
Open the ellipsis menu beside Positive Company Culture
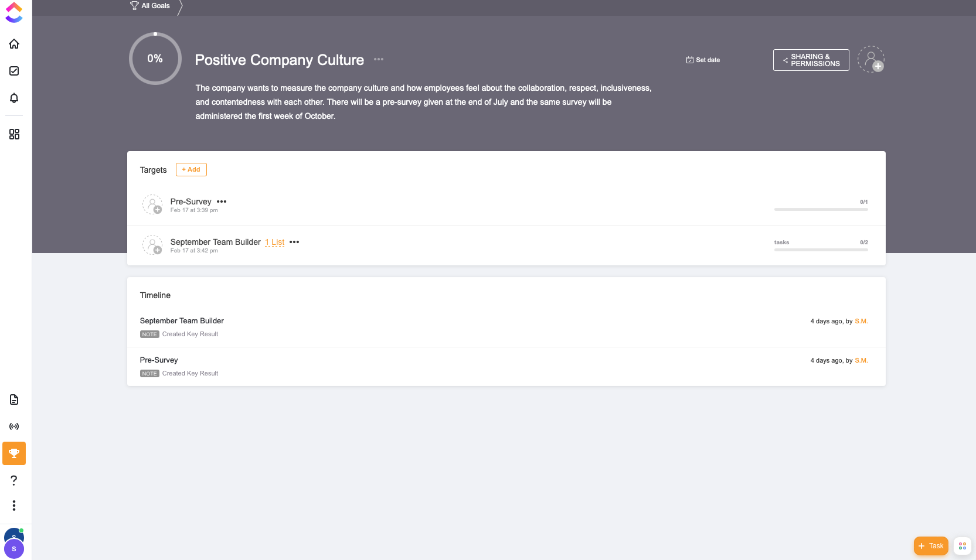click(x=379, y=59)
